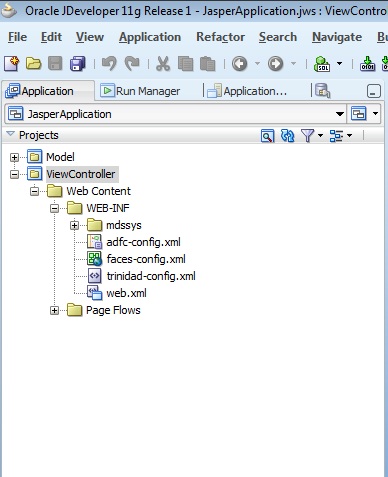The image size is (388, 477).
Task: Click the Make binary build icon
Action: (367, 63)
